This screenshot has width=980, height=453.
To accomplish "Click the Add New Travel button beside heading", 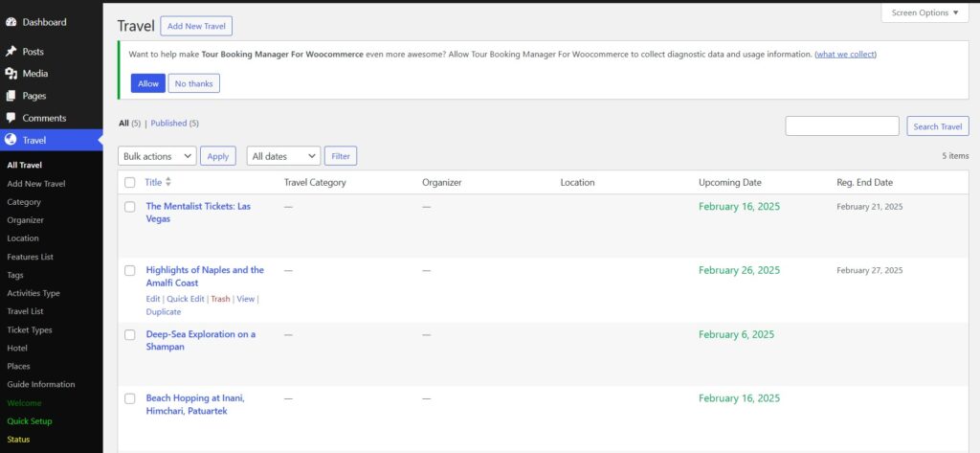I will coord(196,26).
